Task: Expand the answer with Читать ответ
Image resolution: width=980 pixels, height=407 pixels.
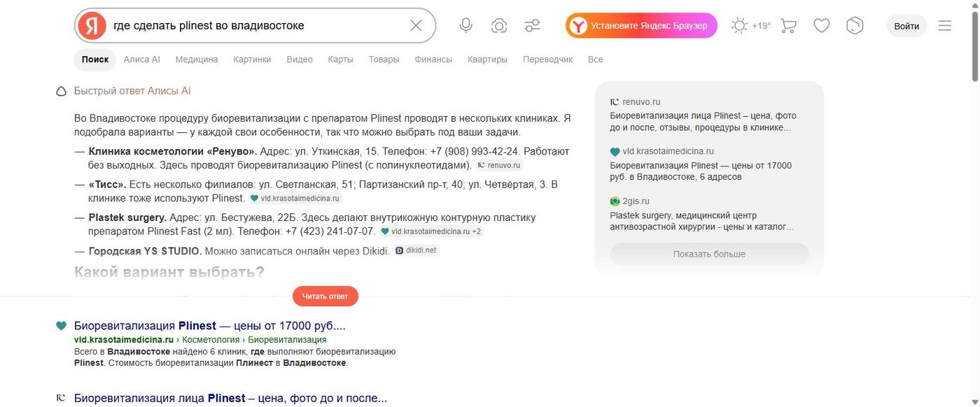Action: (x=325, y=296)
